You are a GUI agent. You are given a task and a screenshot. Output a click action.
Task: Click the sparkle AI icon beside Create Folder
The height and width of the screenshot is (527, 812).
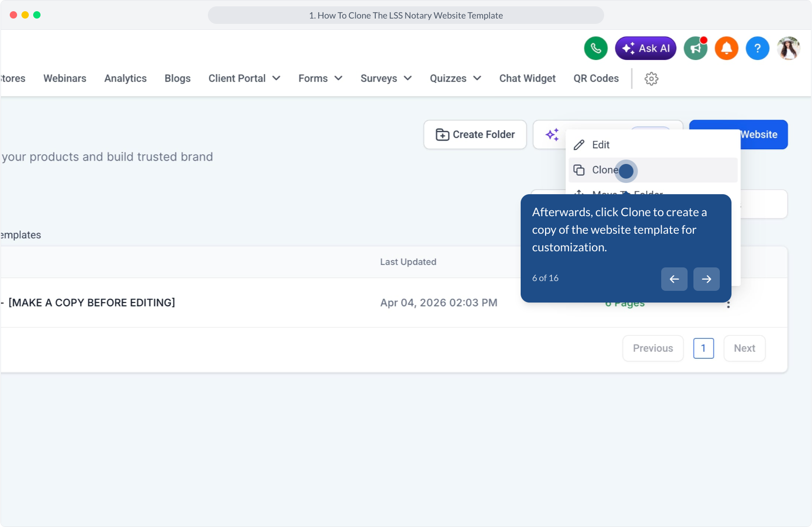(x=552, y=135)
